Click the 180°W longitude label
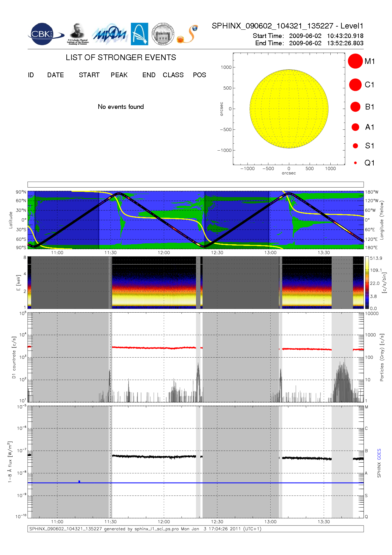 (372, 192)
